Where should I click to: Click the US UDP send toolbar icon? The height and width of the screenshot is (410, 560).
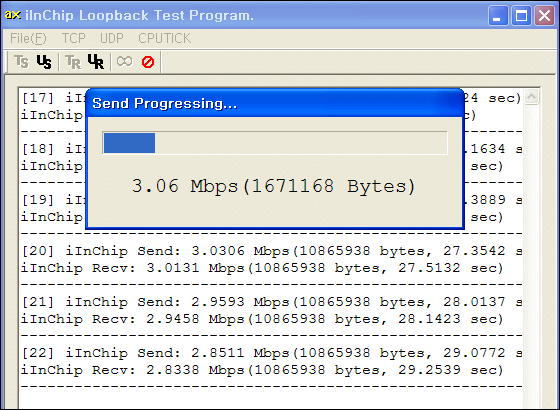click(x=44, y=62)
